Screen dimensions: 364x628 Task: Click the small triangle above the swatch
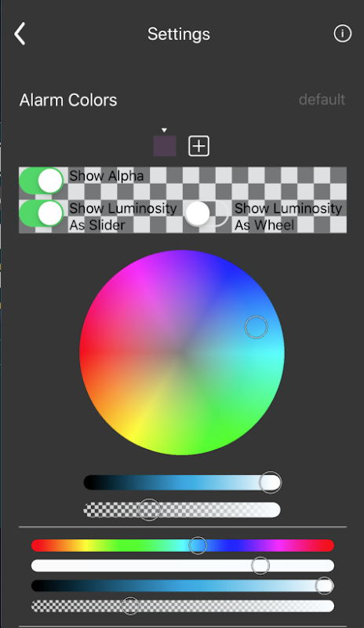coord(164,130)
